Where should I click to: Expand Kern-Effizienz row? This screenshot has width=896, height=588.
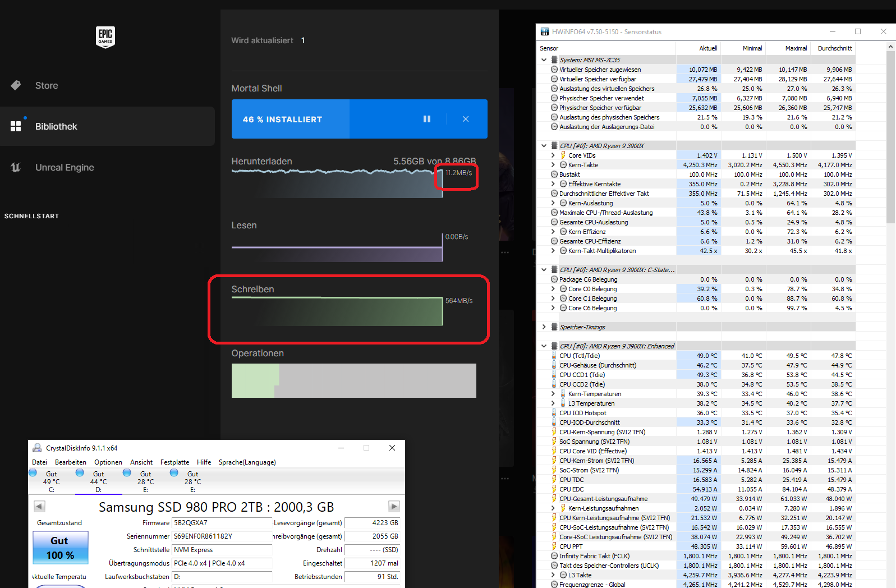tap(553, 232)
